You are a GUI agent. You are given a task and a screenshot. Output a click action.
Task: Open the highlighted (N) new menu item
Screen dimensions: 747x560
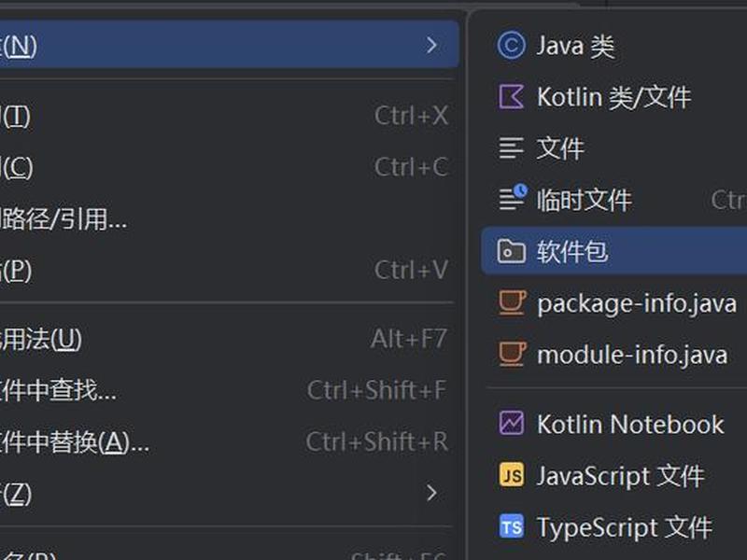(230, 44)
